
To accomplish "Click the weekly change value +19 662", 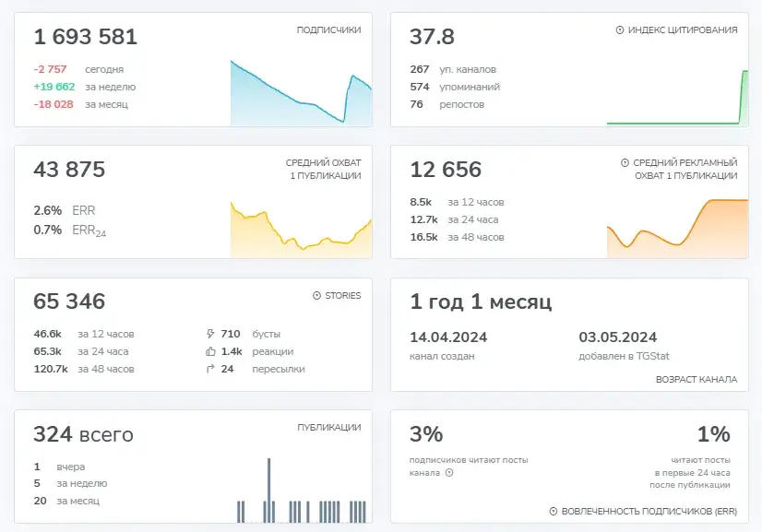I will [54, 87].
